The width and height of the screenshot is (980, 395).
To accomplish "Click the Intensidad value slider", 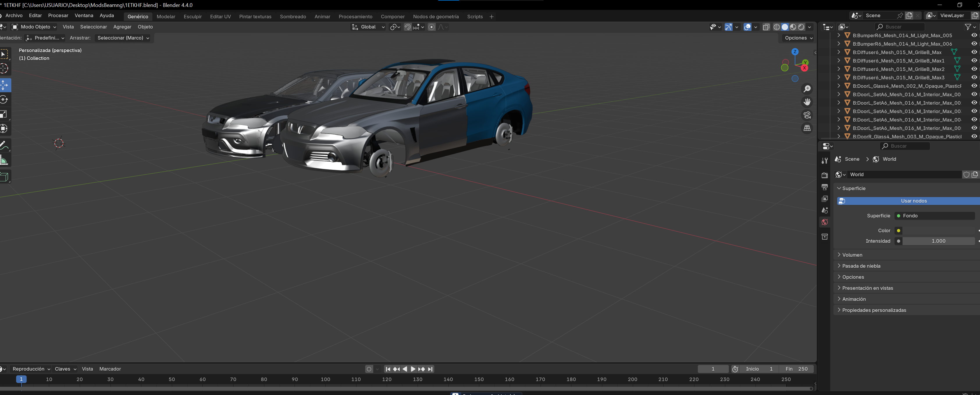I will pos(938,241).
